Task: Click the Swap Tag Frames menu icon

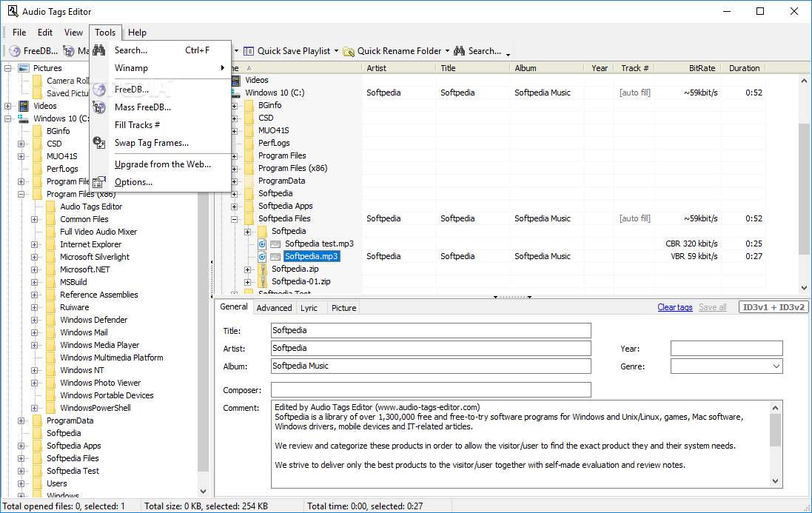Action: click(x=98, y=142)
